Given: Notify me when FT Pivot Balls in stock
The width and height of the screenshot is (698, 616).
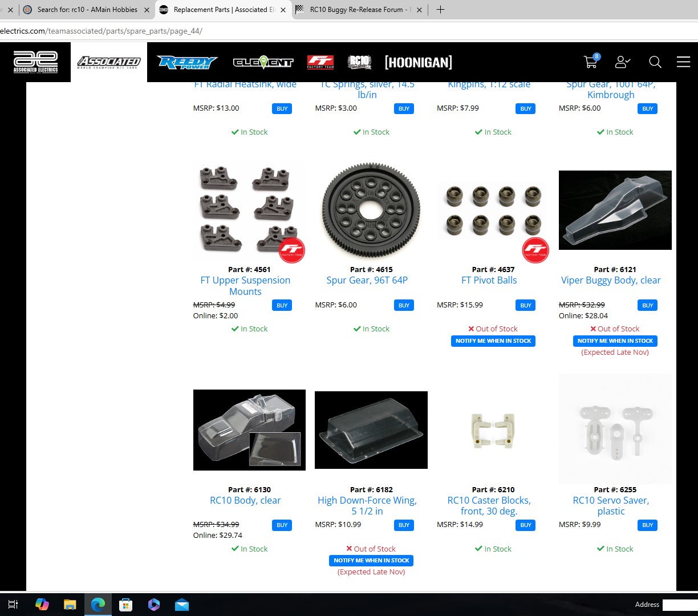Looking at the screenshot, I should [x=493, y=341].
